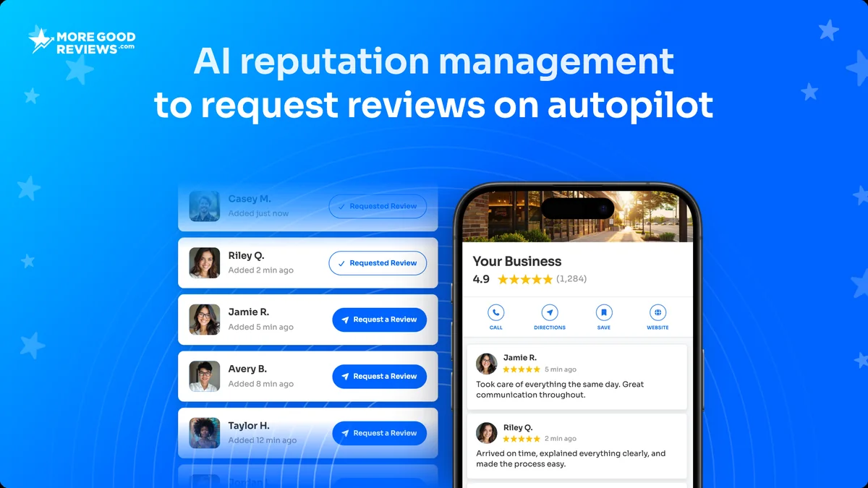This screenshot has width=868, height=488.
Task: Select Riley Q.'s profile photo in list
Action: click(x=205, y=263)
